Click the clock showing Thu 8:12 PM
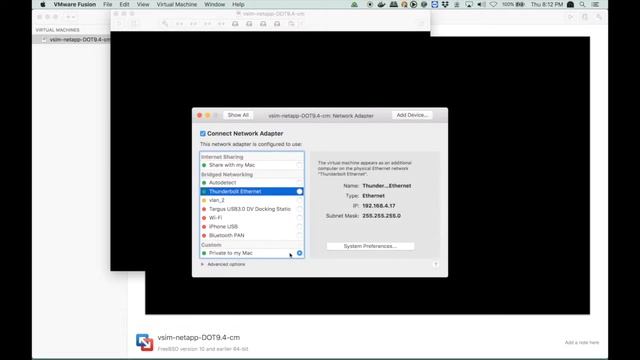 tap(547, 4)
